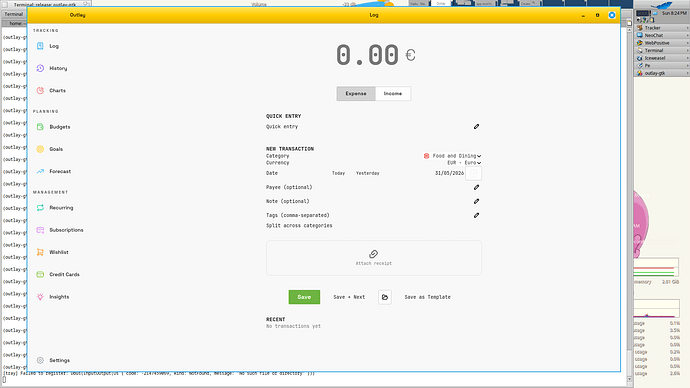
Task: Set the date to Yesterday
Action: click(367, 173)
